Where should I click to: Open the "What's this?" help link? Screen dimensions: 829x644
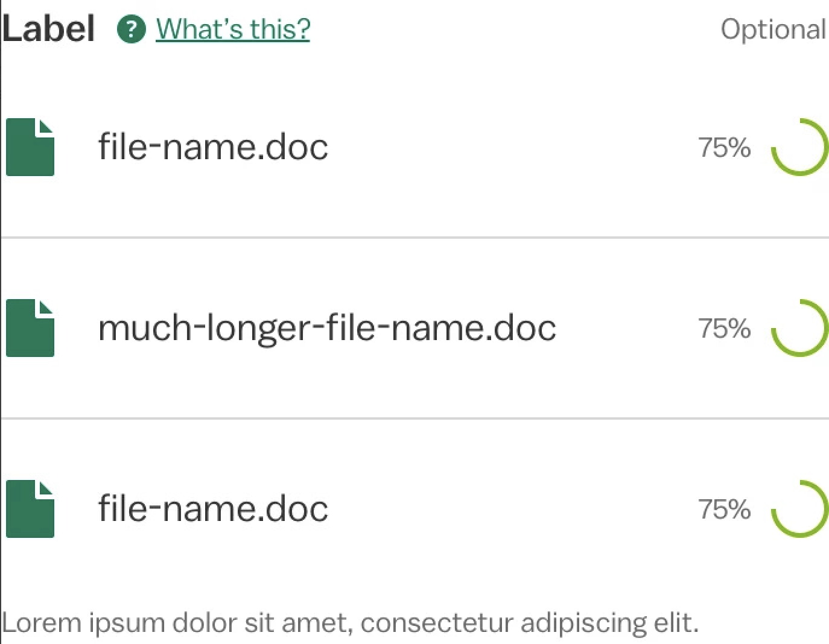pyautogui.click(x=232, y=28)
